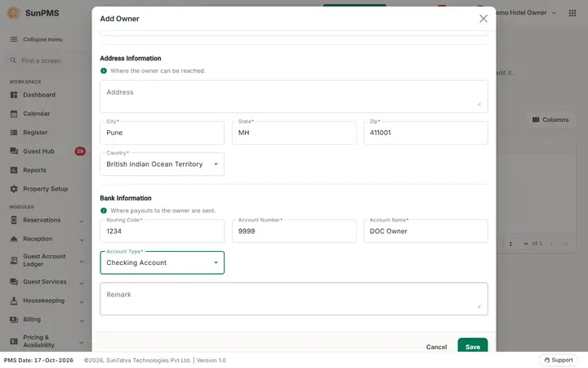The width and height of the screenshot is (588, 368).
Task: Open Calendar from the sidebar
Action: pyautogui.click(x=37, y=114)
